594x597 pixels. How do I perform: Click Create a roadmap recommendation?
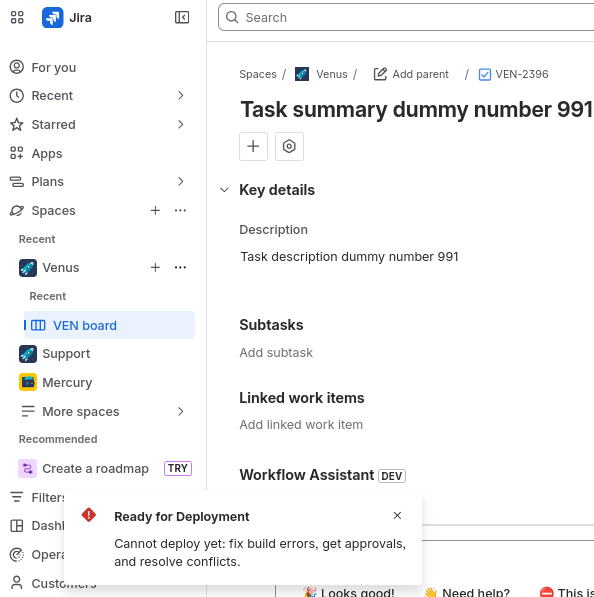[96, 469]
